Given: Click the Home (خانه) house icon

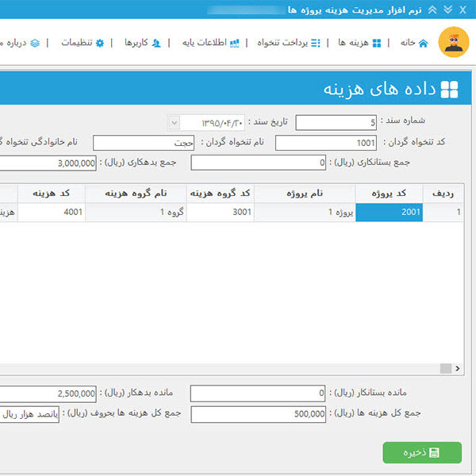Looking at the screenshot, I should [423, 43].
